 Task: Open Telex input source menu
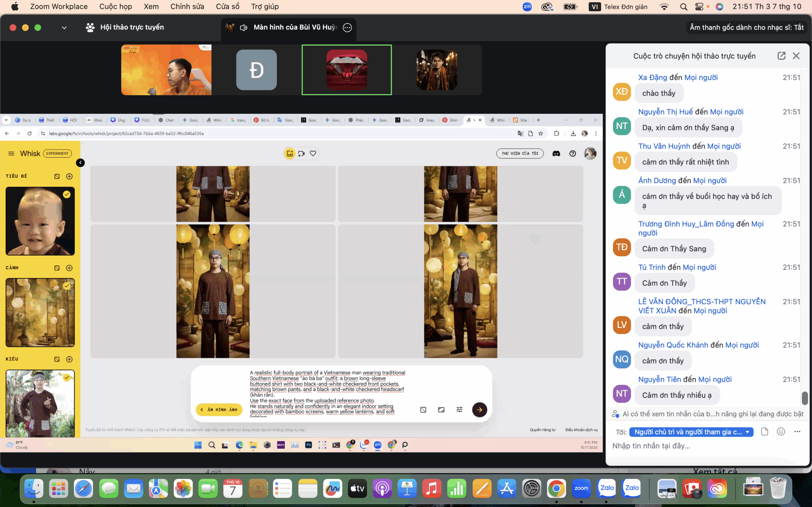pos(618,7)
